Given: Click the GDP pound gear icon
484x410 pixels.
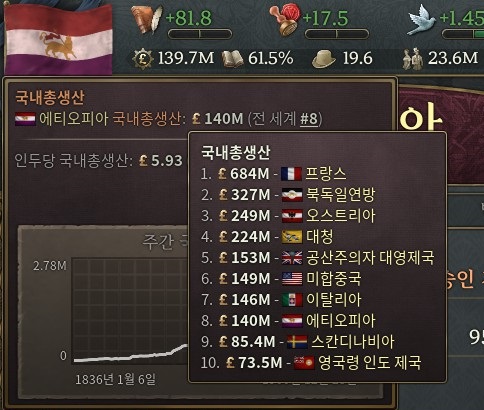Looking at the screenshot, I should (143, 59).
